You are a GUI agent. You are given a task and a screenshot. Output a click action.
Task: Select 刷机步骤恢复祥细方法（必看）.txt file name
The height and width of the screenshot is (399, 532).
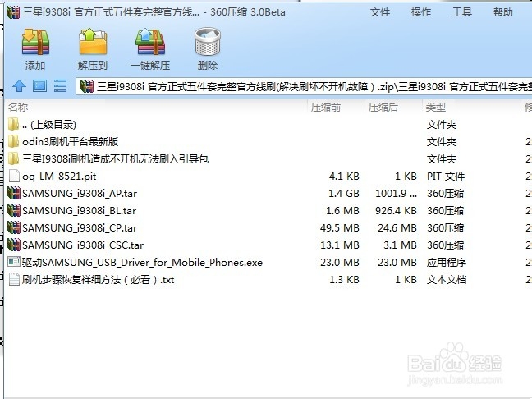[x=98, y=280]
